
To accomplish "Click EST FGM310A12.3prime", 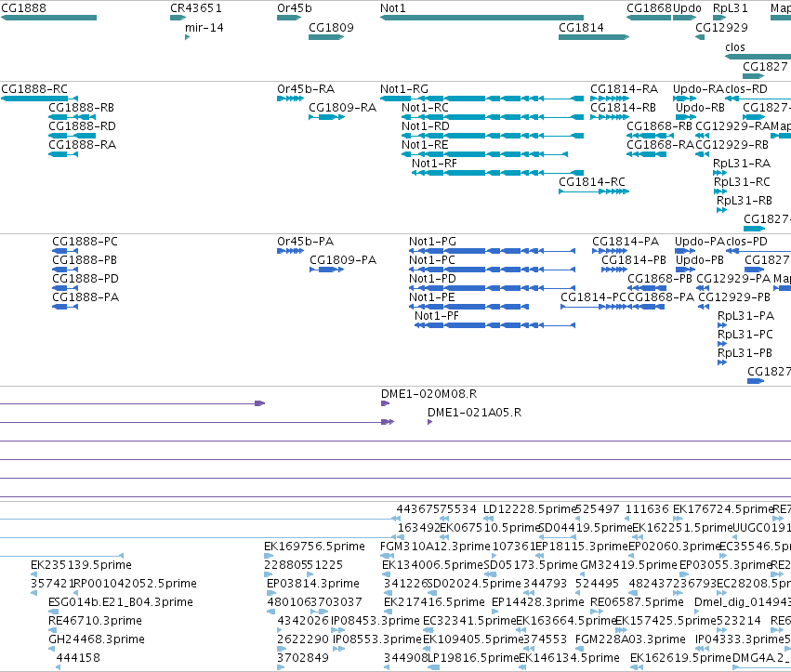I will point(388,556).
